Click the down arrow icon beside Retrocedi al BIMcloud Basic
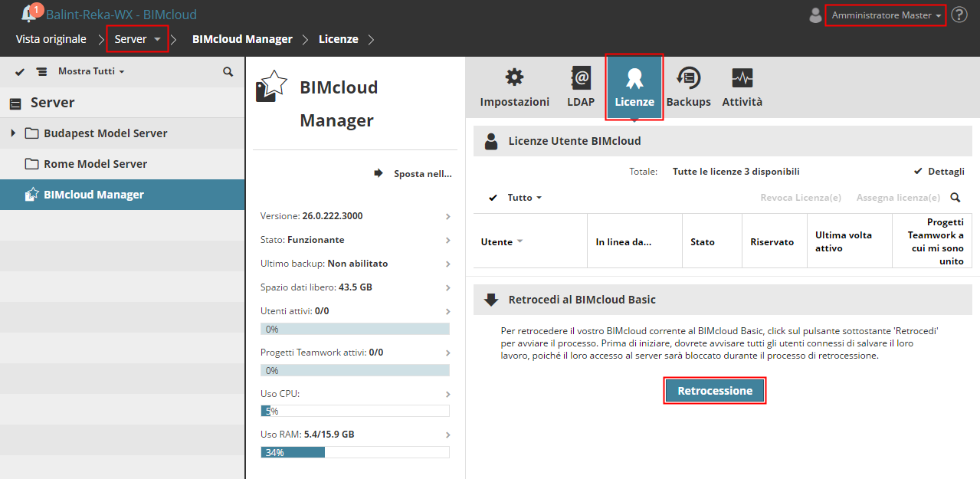 [491, 300]
